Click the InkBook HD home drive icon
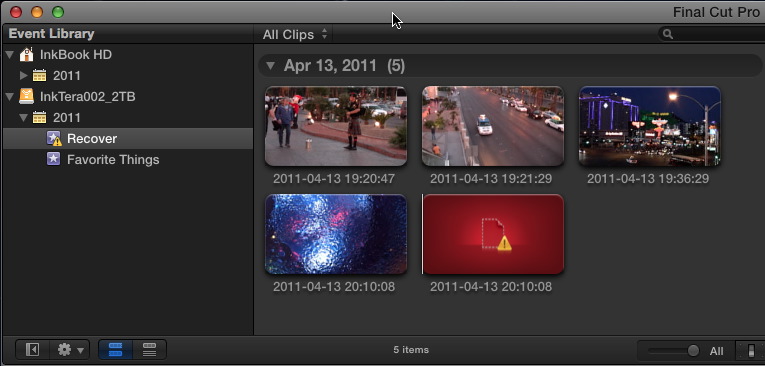The image size is (765, 366). (26, 54)
